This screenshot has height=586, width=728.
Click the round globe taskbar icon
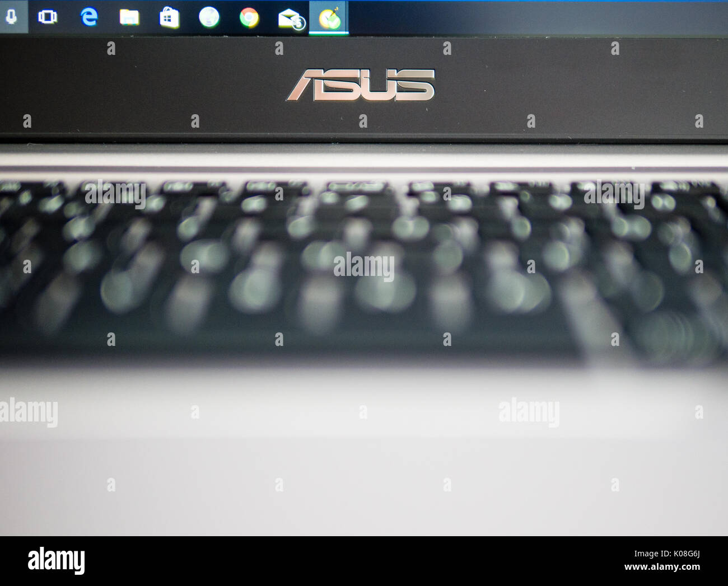pos(209,17)
